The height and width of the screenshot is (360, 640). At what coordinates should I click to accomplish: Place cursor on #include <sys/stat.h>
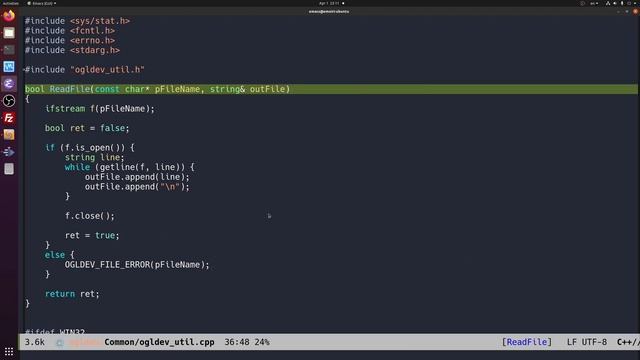coord(77,21)
